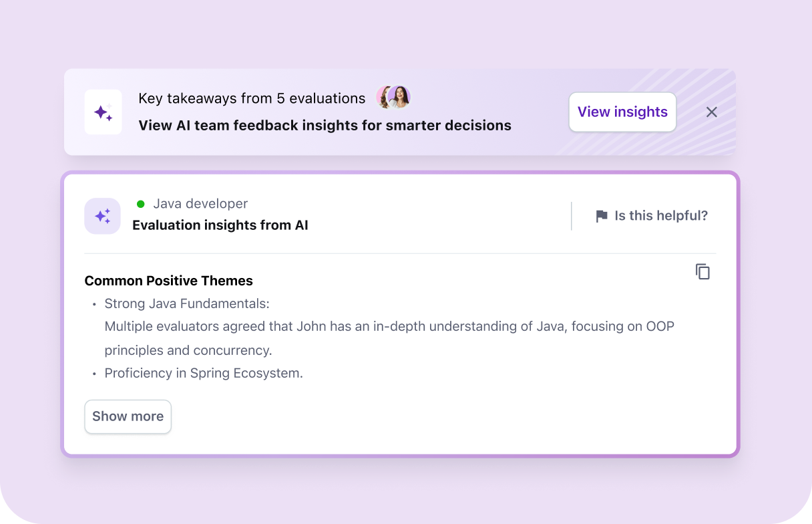Click the partially hidden evaluator avatar behind
The image size is (812, 524).
coord(383,98)
